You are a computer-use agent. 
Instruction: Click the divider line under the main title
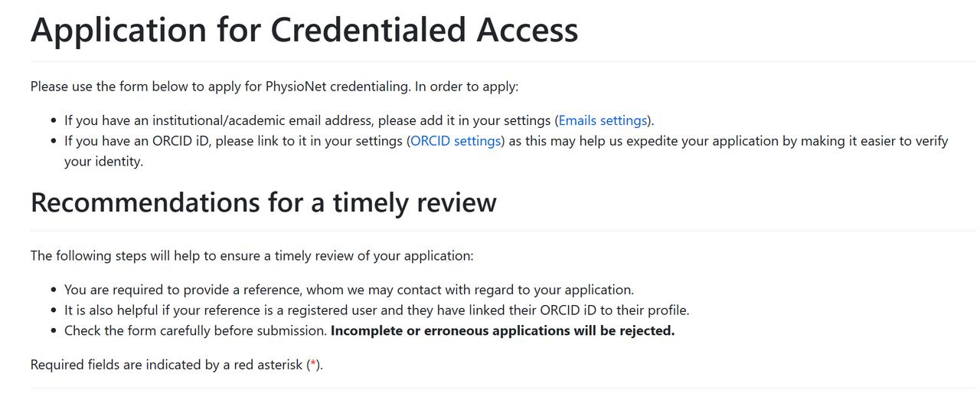click(490, 61)
